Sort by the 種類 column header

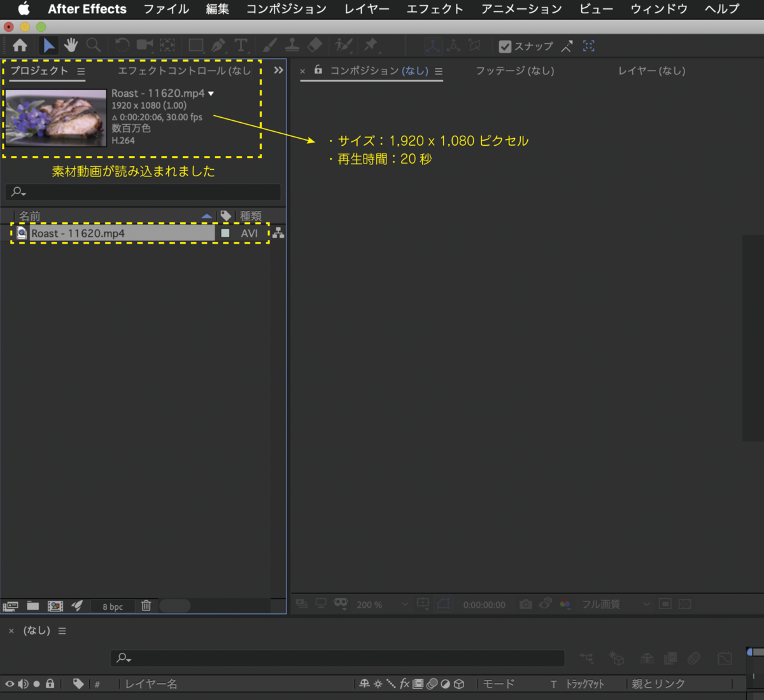[x=251, y=216]
